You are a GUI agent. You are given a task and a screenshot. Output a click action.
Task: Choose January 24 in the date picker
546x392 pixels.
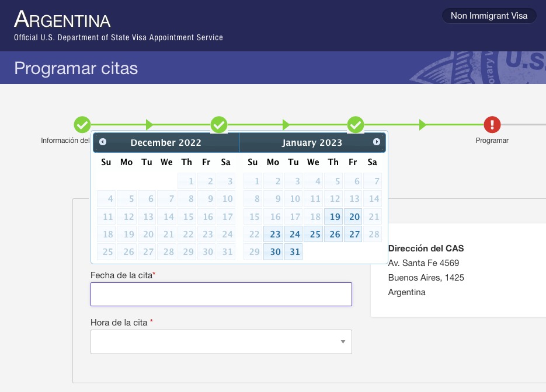point(294,235)
